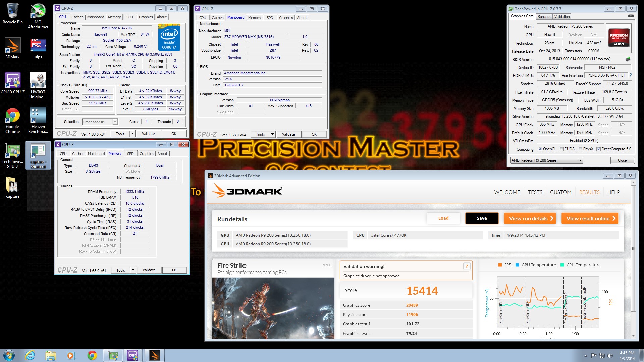The image size is (644, 362).
Task: Switch to 3DMark in the taskbar
Action: [x=155, y=355]
